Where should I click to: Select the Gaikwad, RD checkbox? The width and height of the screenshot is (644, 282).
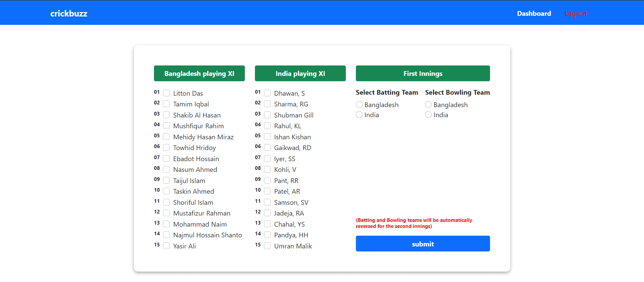point(267,147)
